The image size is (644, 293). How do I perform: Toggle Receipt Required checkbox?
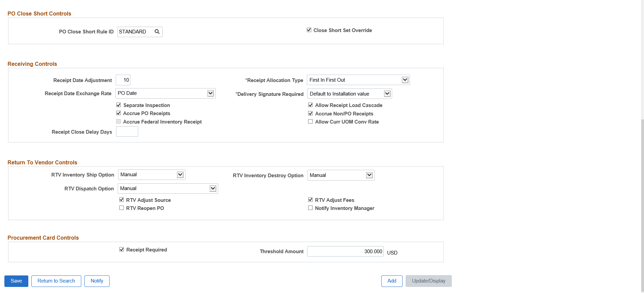pos(121,249)
